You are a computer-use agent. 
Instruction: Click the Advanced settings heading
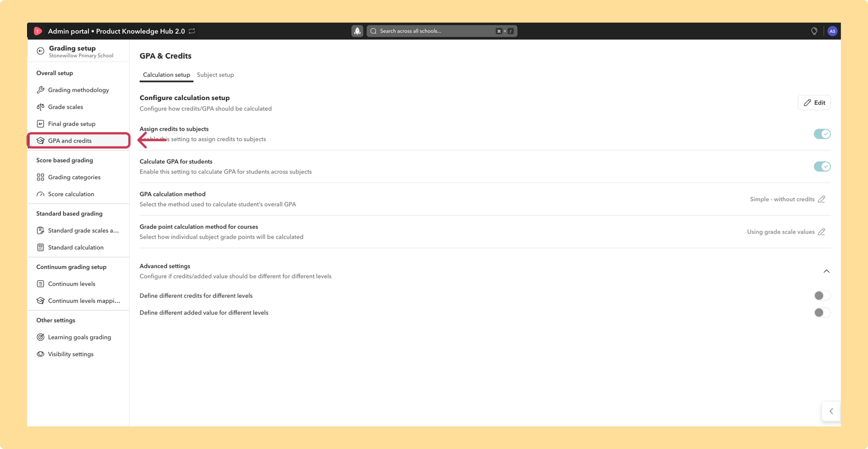[x=165, y=266]
